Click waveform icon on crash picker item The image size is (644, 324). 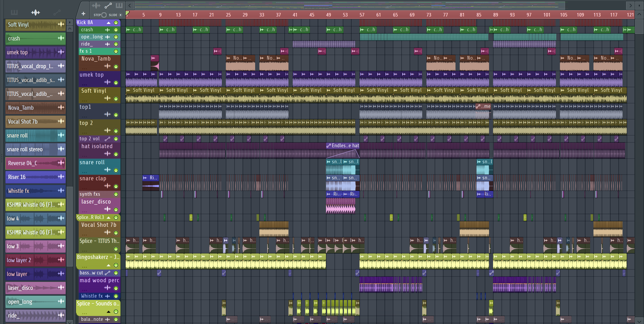coord(61,38)
